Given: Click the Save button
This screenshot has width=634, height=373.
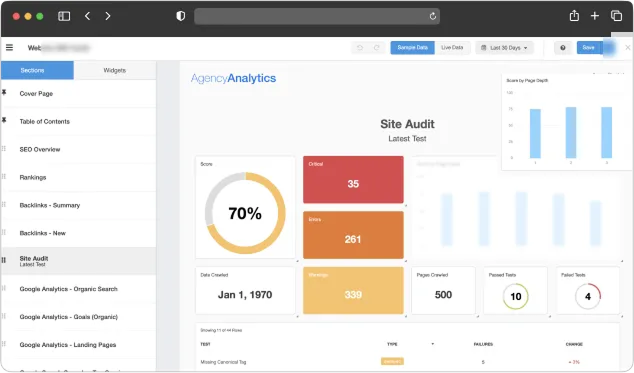Looking at the screenshot, I should click(x=590, y=48).
